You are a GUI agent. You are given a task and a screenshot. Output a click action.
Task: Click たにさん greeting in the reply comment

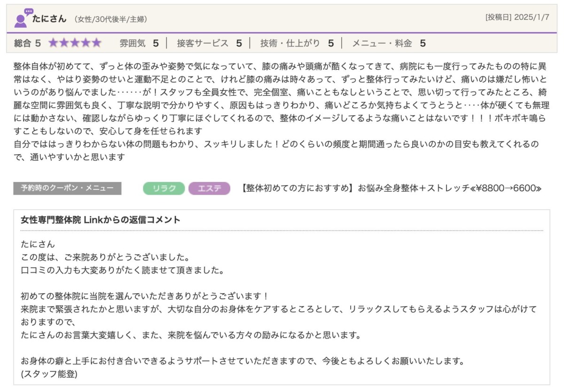tap(38, 244)
